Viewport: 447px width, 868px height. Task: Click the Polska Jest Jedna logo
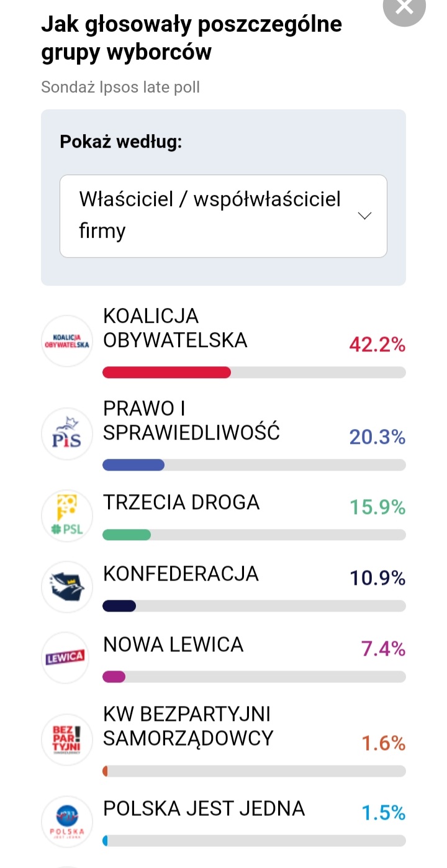(66, 821)
